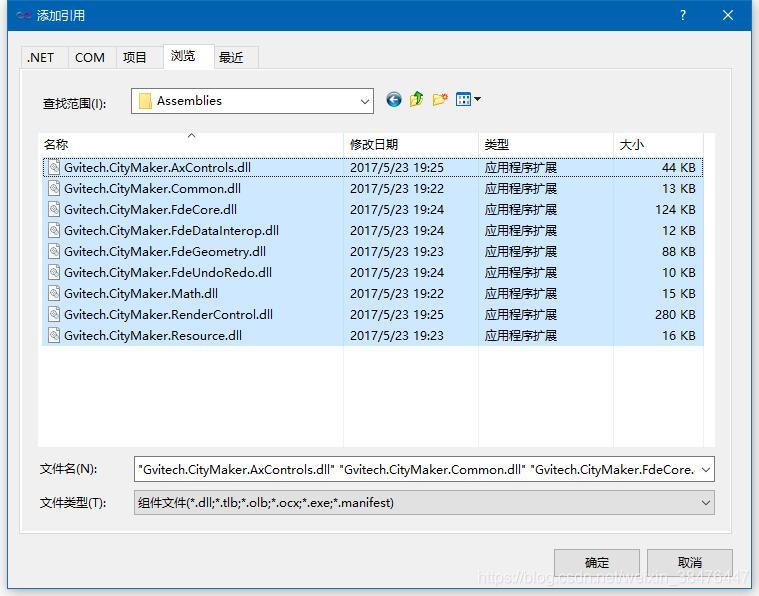Click file icon of Gvitech.CityMaker.AxControls.dll

click(54, 168)
